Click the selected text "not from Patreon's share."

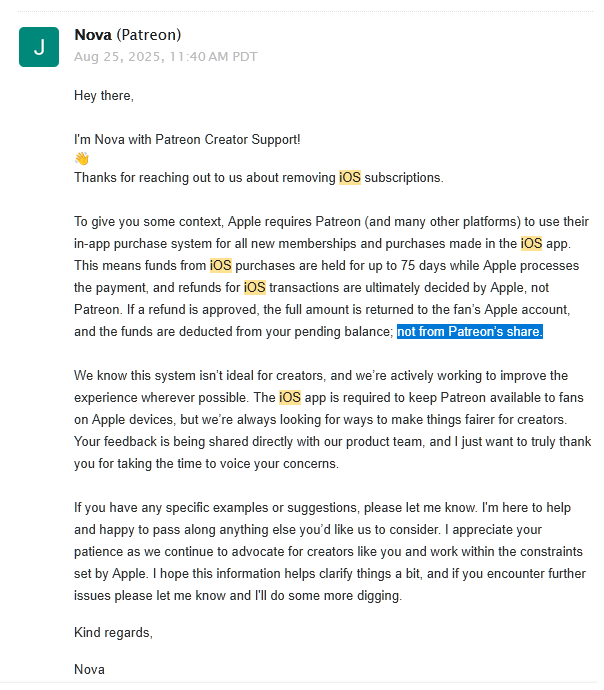point(470,332)
